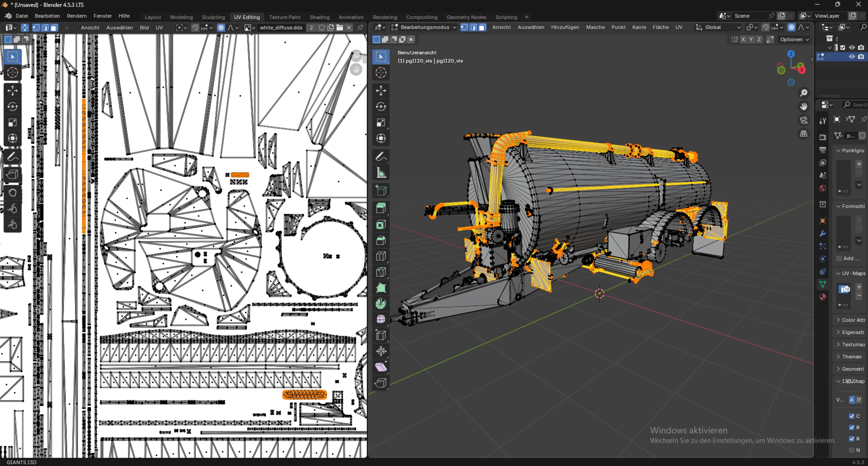Add a new UV map with plus button
This screenshot has height=466, width=868.
pos(859,287)
